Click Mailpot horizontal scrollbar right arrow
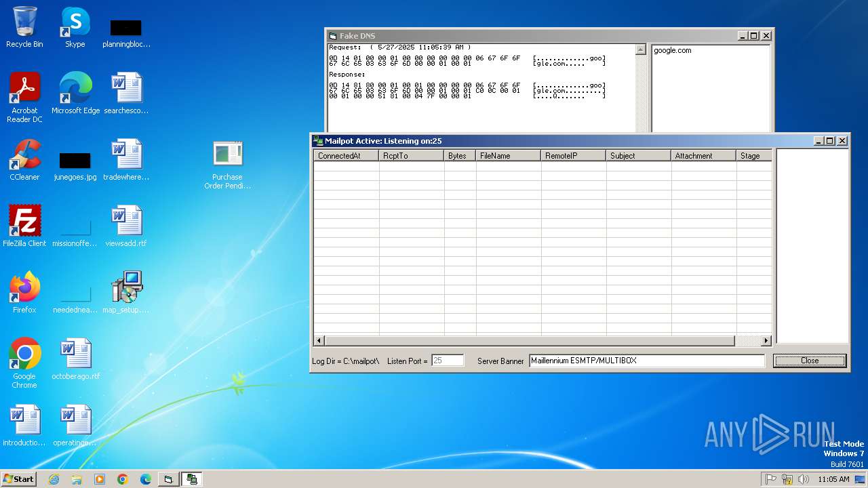 pyautogui.click(x=766, y=341)
